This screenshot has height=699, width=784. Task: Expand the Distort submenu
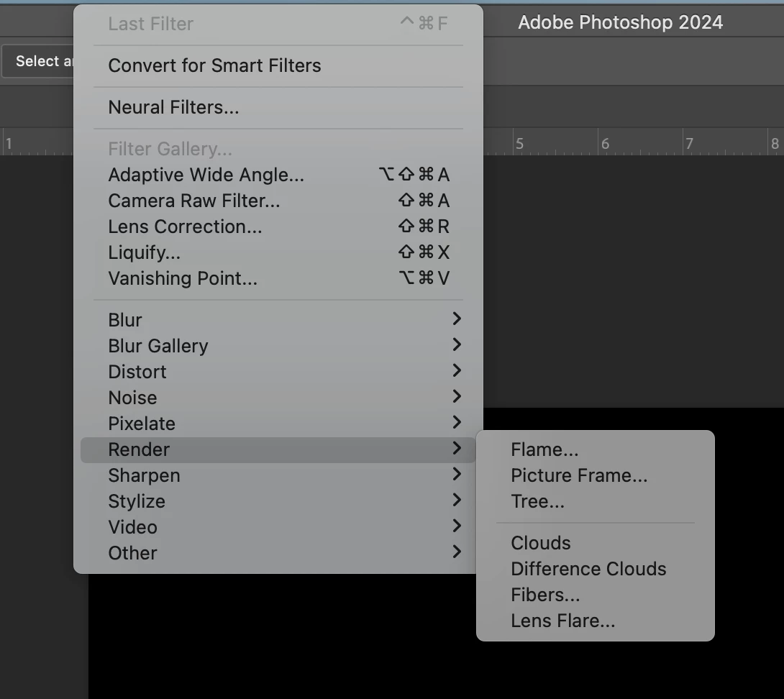[x=278, y=372]
